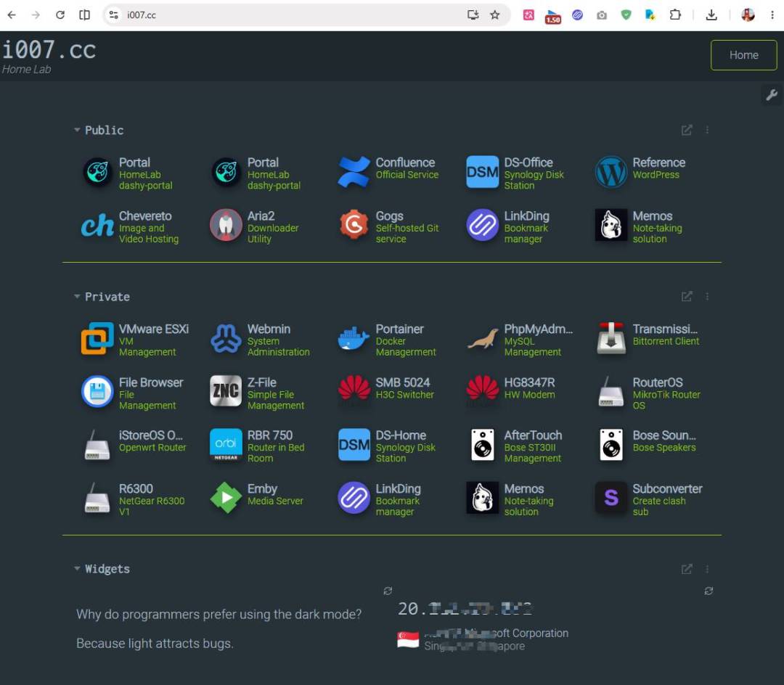Image resolution: width=784 pixels, height=685 pixels.
Task: Click the PhpMyAdmin seal icon
Action: 483,338
